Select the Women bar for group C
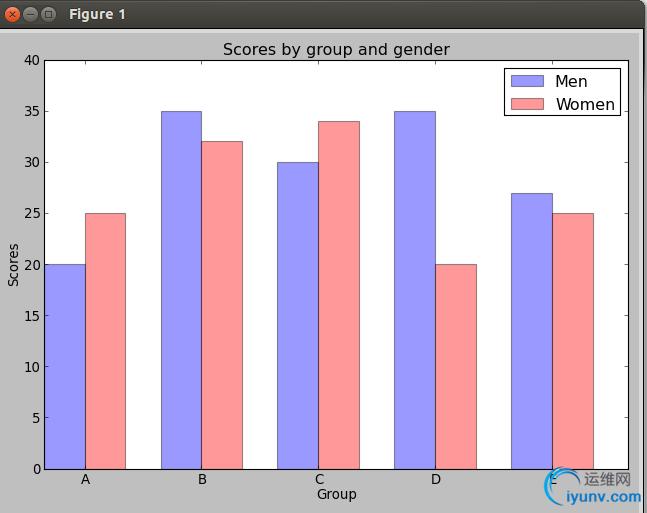Viewport: 647px width, 513px height. pyautogui.click(x=339, y=295)
